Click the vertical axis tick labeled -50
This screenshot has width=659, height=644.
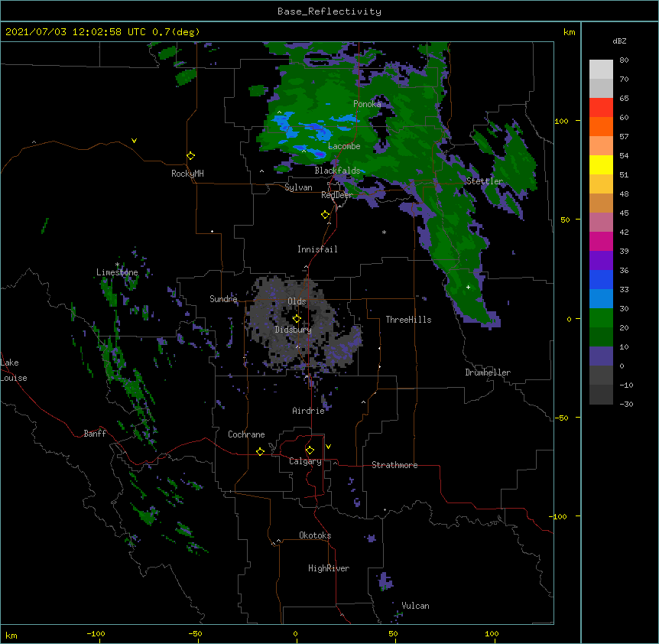(x=561, y=418)
